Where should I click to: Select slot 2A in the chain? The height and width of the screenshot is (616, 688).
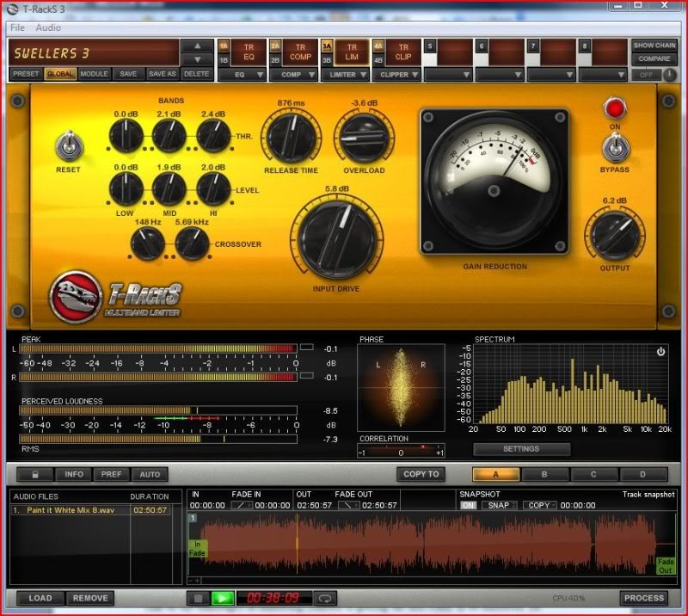275,46
